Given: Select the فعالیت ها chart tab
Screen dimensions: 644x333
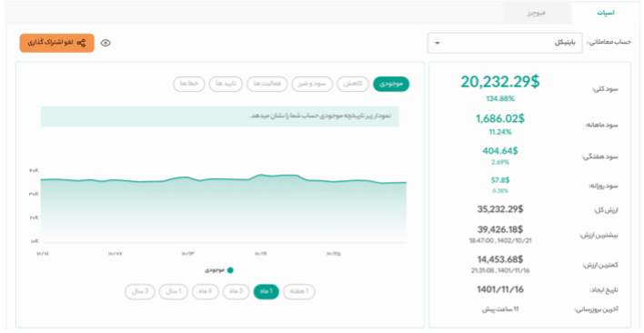Looking at the screenshot, I should point(267,84).
